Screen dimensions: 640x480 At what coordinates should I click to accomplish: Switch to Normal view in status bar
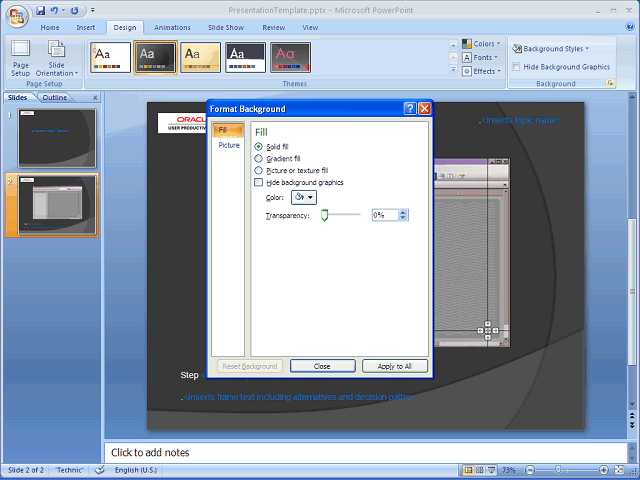(x=468, y=470)
